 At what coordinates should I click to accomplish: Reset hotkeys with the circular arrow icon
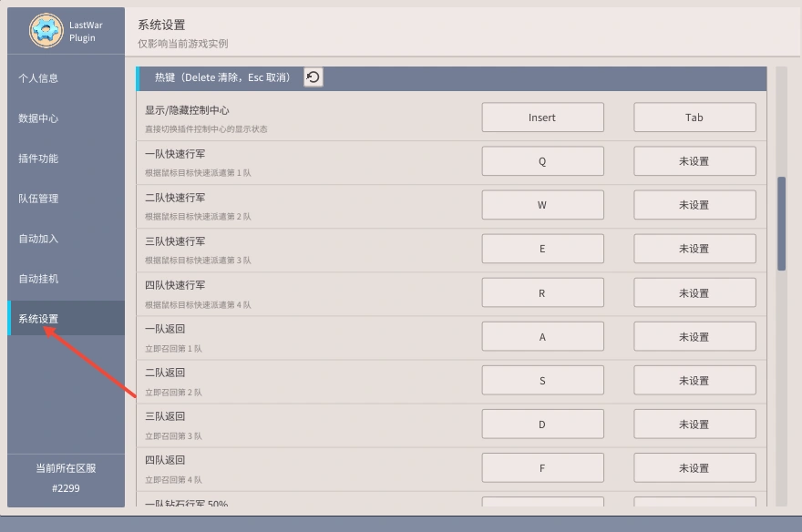(x=313, y=77)
